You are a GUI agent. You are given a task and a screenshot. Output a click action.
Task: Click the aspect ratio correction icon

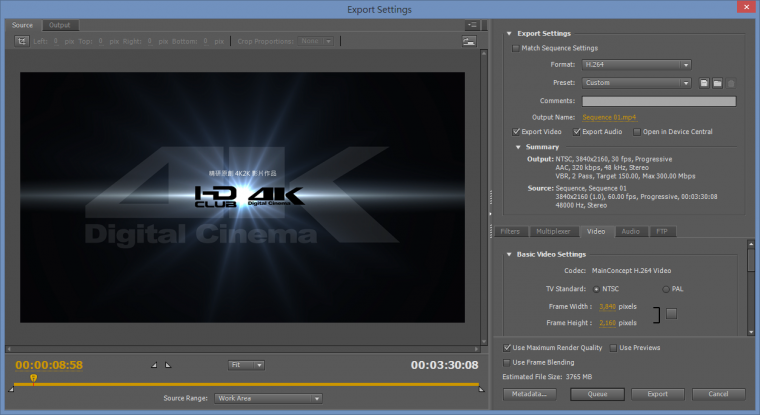(468, 41)
